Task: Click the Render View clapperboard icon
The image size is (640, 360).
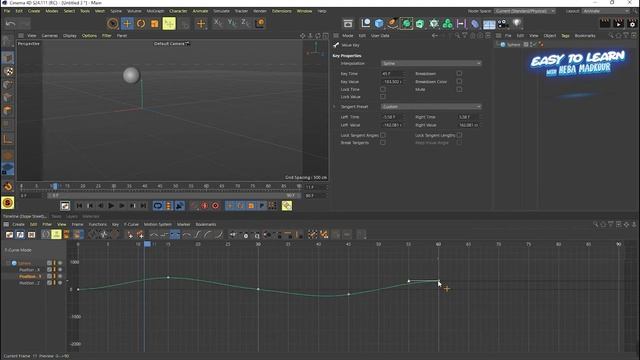Action: point(605,23)
